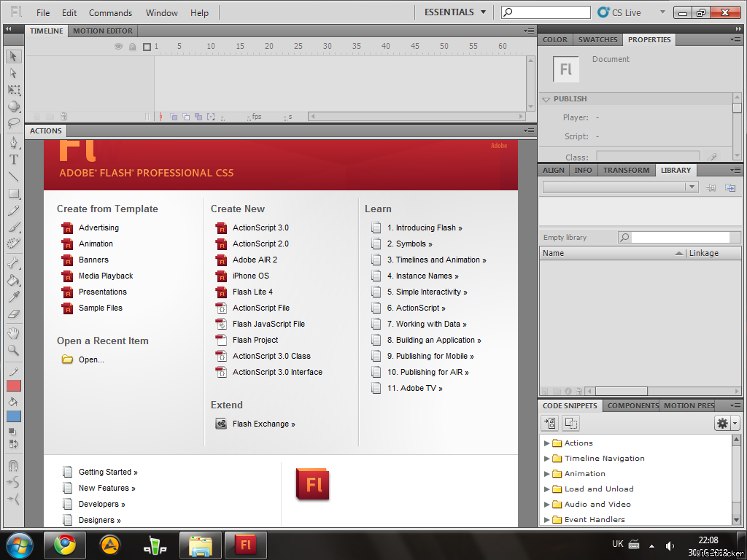Expand the Timeline Navigation folder
Screen dimensions: 747x560
pos(547,458)
